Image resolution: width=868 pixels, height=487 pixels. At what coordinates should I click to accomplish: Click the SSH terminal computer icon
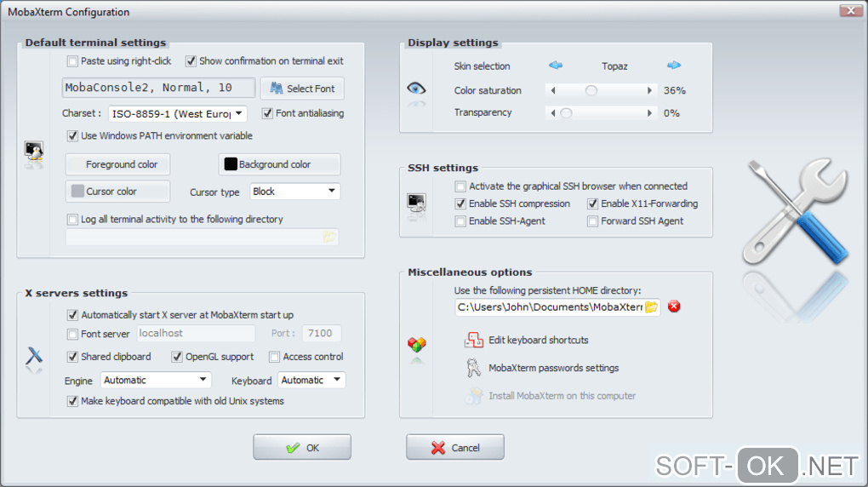coord(416,203)
